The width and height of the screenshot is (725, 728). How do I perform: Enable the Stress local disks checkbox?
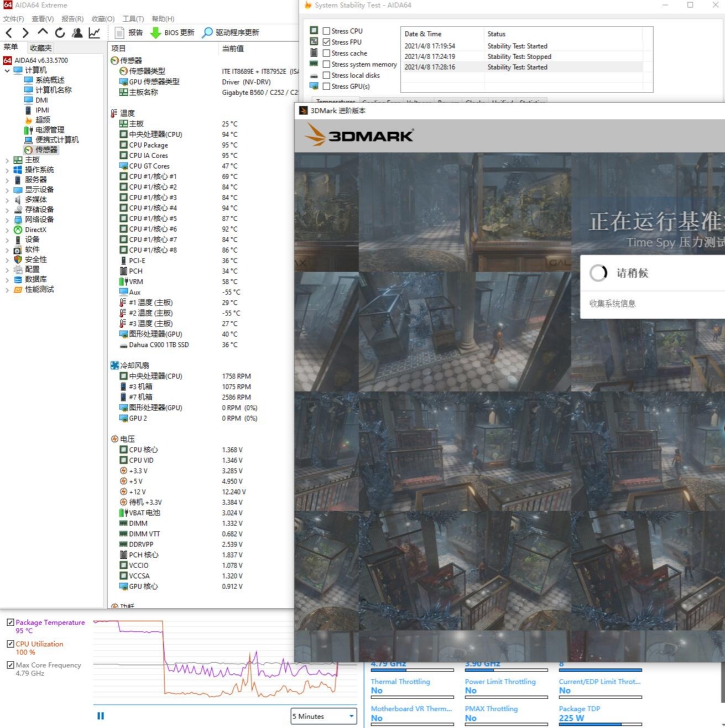pyautogui.click(x=326, y=75)
